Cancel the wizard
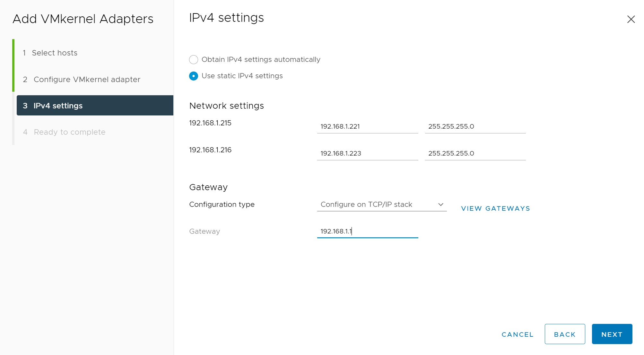Viewport: 644px width, 355px height. point(517,334)
